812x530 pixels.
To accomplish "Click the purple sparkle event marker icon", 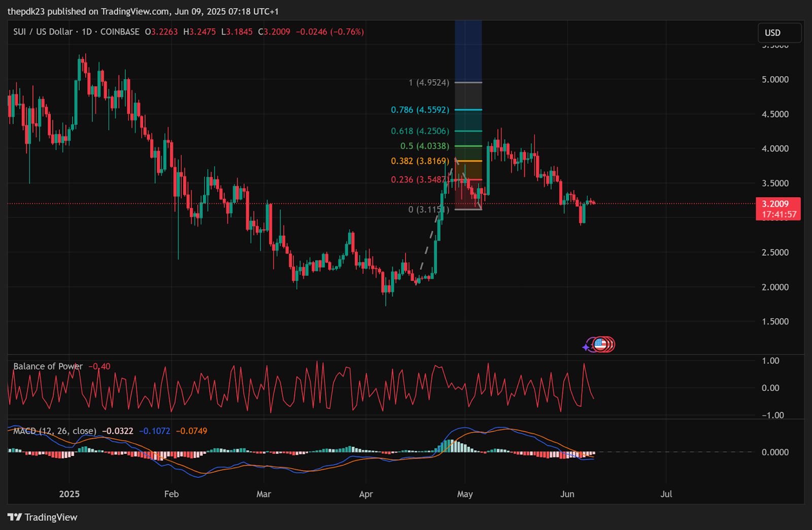I will click(x=586, y=347).
